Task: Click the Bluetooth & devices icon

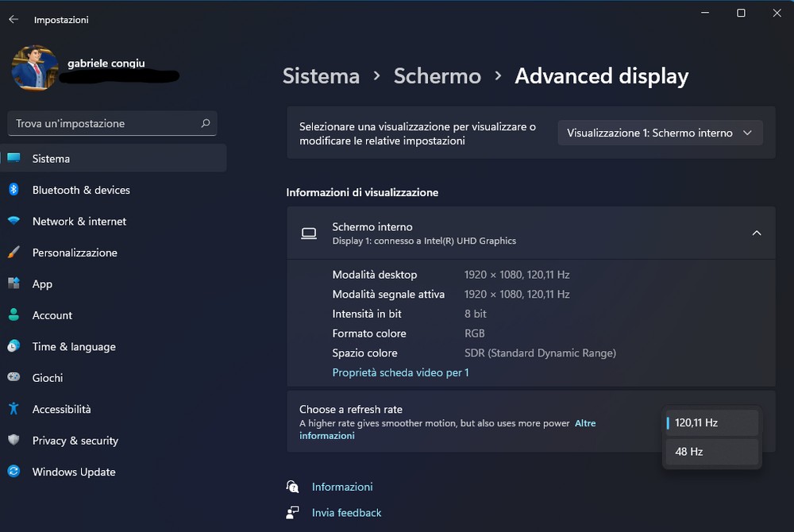Action: coord(13,190)
